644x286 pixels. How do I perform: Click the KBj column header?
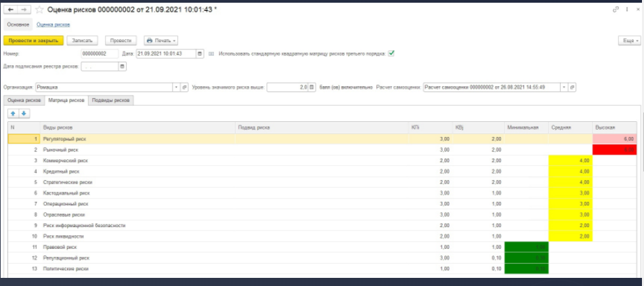coord(478,128)
